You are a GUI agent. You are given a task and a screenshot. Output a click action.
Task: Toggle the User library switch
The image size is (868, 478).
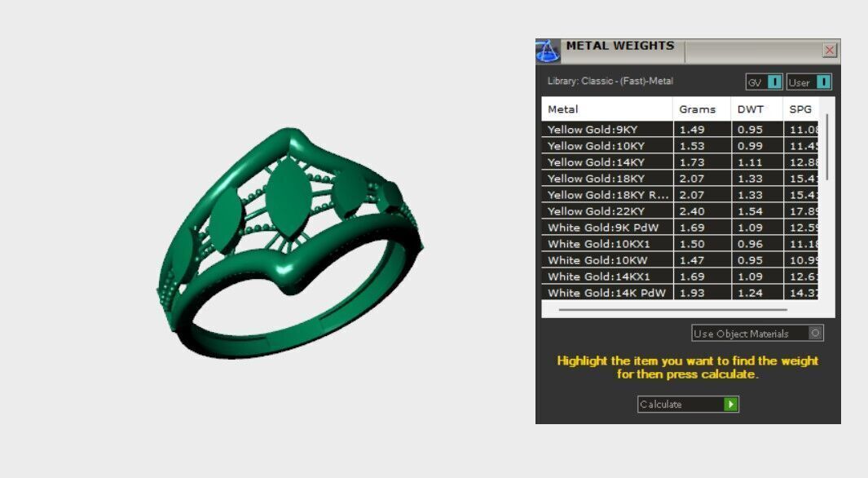click(x=809, y=82)
